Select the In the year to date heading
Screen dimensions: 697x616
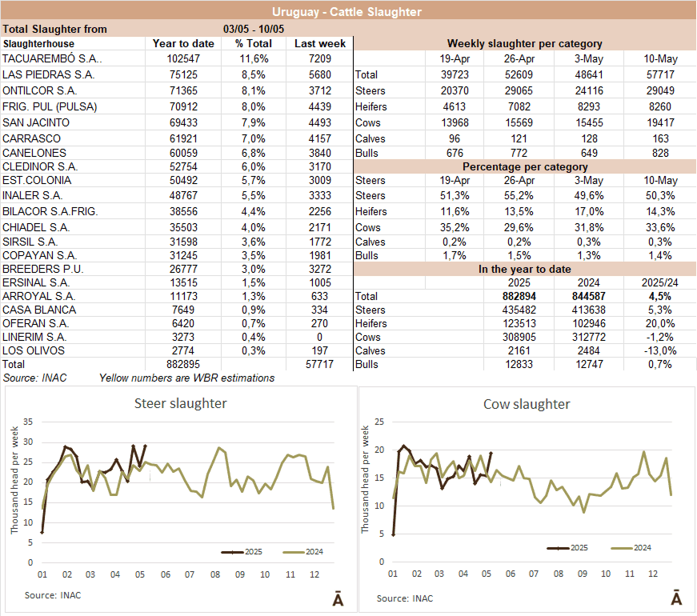(x=524, y=270)
